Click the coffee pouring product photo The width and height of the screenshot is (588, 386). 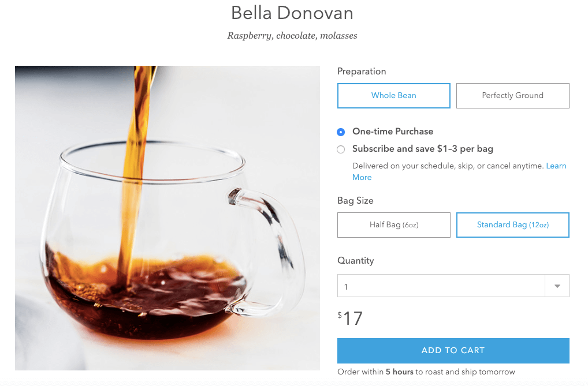coord(168,218)
